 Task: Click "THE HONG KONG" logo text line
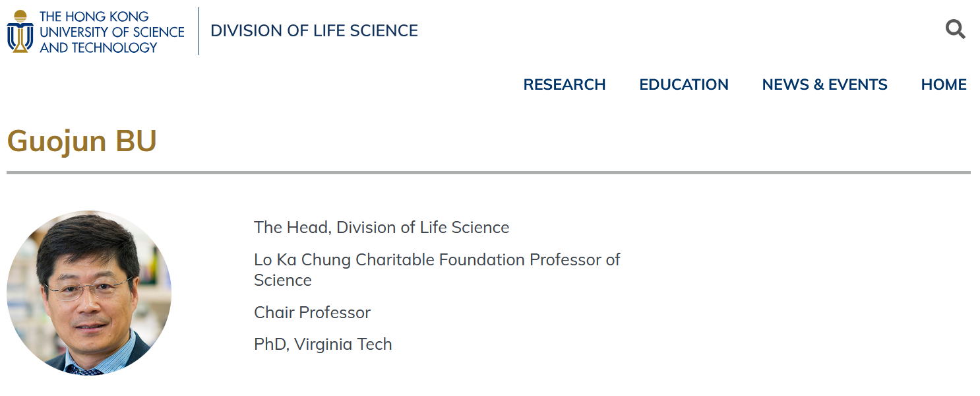pyautogui.click(x=94, y=16)
